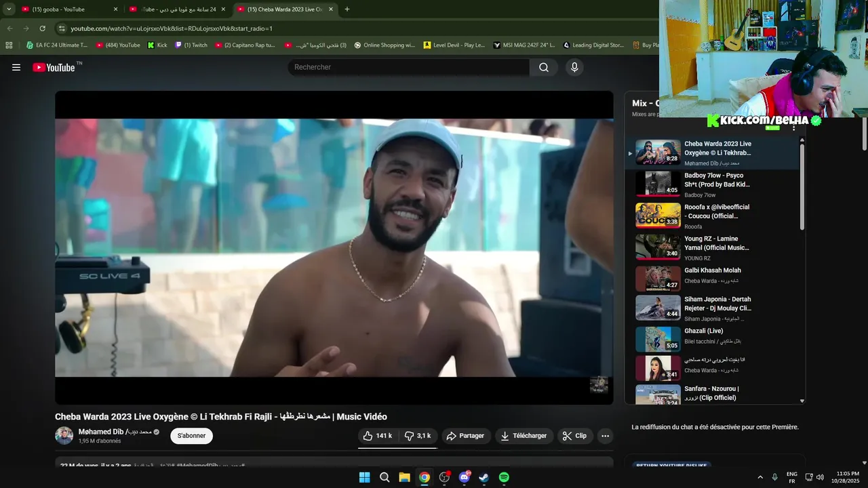Open Capitano Rap bookmark
Viewport: 868px width, 488px height.
tap(245, 45)
